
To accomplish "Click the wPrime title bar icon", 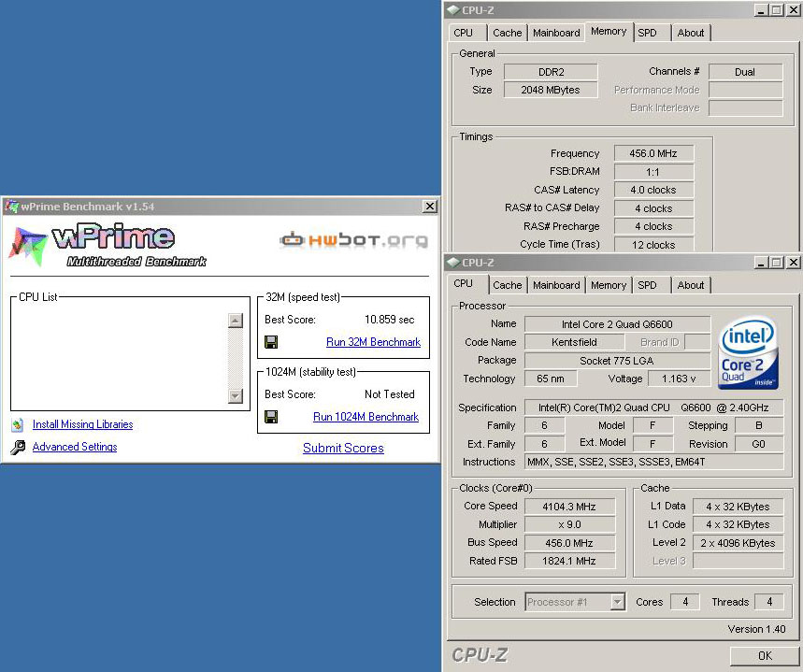I will pyautogui.click(x=11, y=207).
